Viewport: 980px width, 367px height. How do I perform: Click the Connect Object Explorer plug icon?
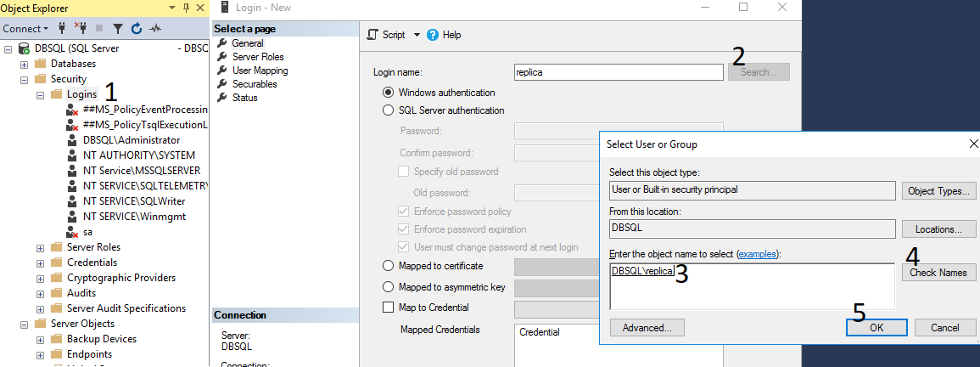tap(62, 28)
